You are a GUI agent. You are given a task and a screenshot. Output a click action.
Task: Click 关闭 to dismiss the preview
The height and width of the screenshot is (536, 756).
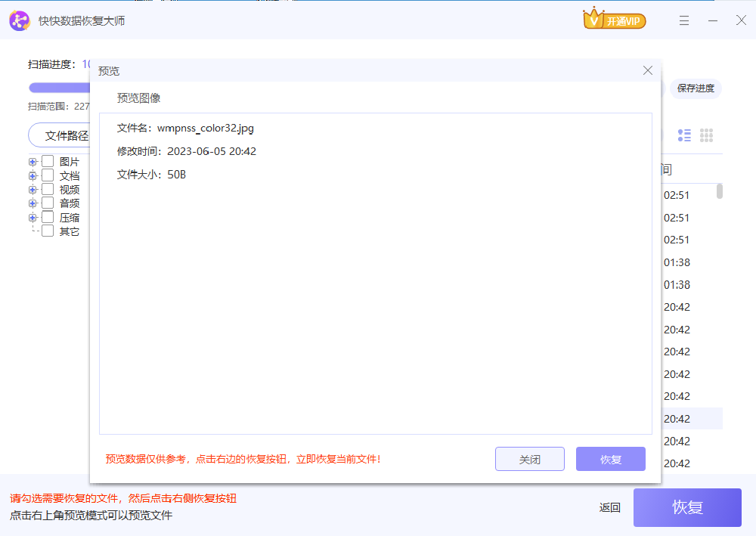pyautogui.click(x=529, y=459)
